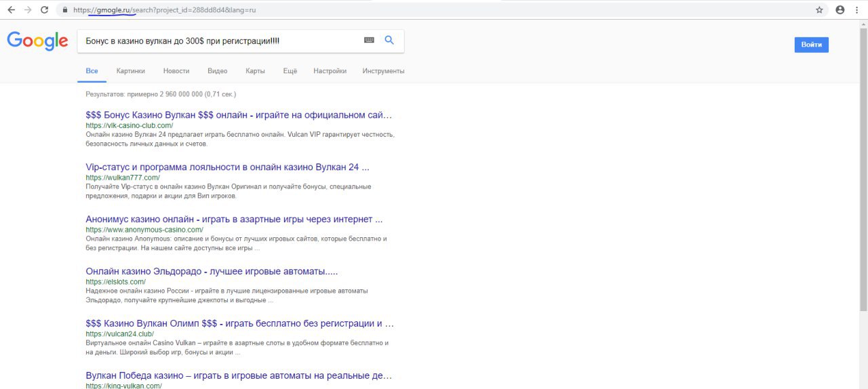Open the on-screen keyboard icon in search box
868x389 pixels.
pyautogui.click(x=369, y=41)
